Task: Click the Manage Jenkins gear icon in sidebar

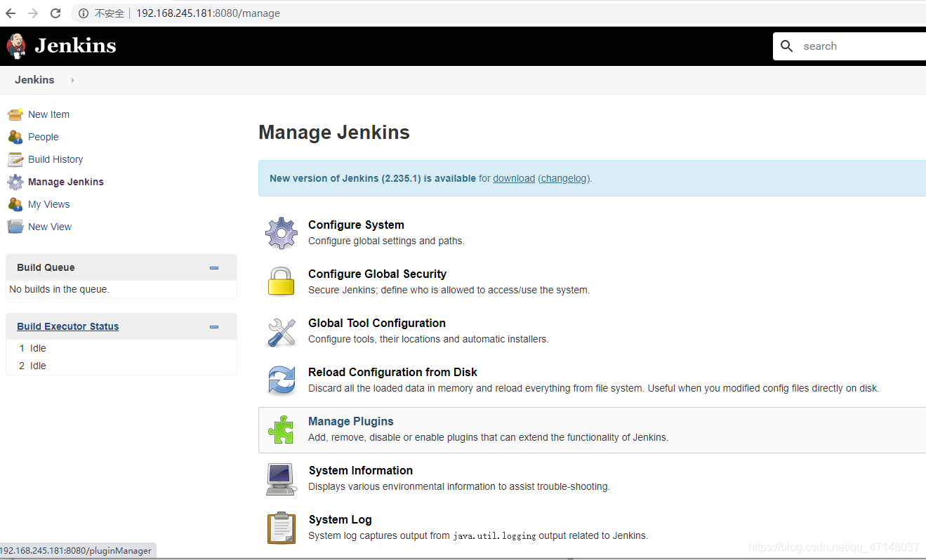Action: pyautogui.click(x=15, y=182)
